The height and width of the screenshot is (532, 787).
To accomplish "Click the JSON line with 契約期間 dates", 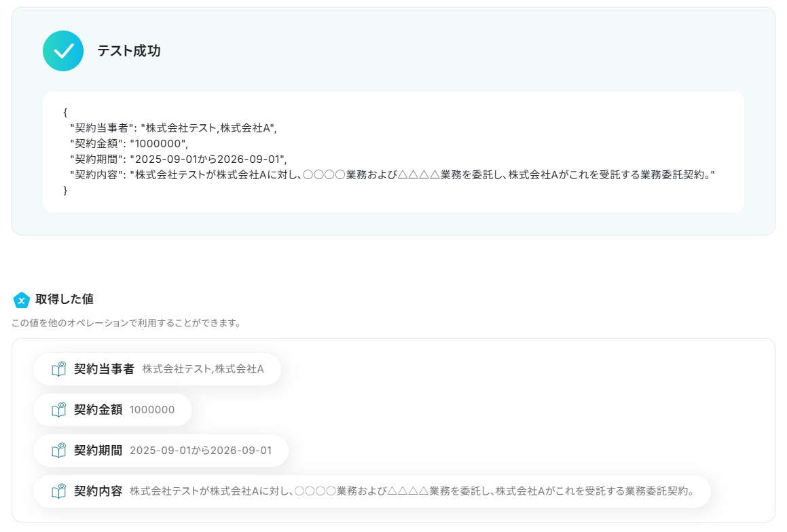I will (x=178, y=159).
